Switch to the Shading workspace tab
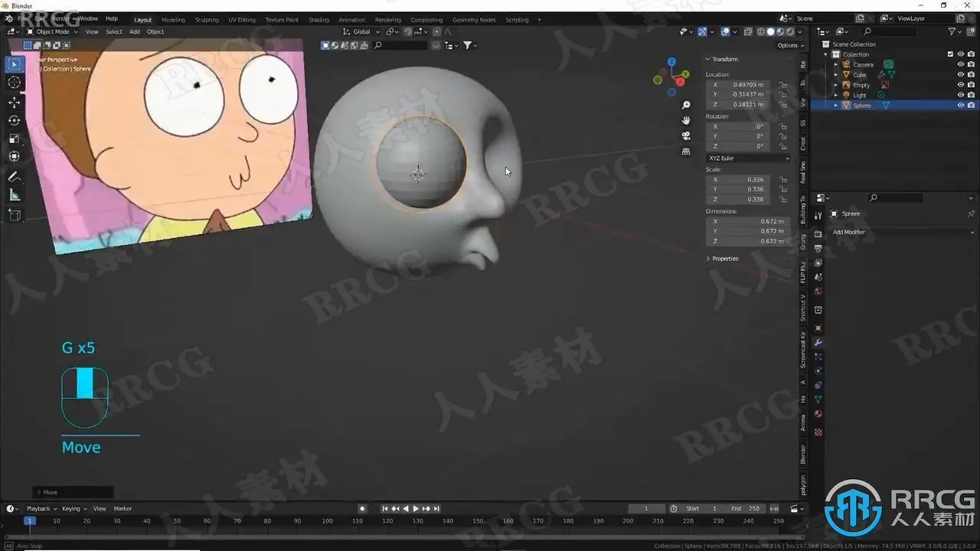 pos(318,20)
